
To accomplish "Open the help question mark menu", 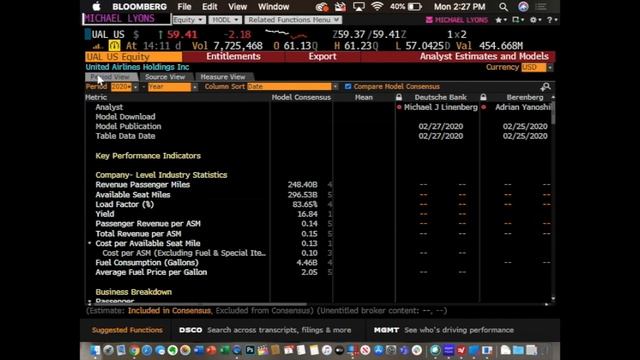I will tap(551, 20).
